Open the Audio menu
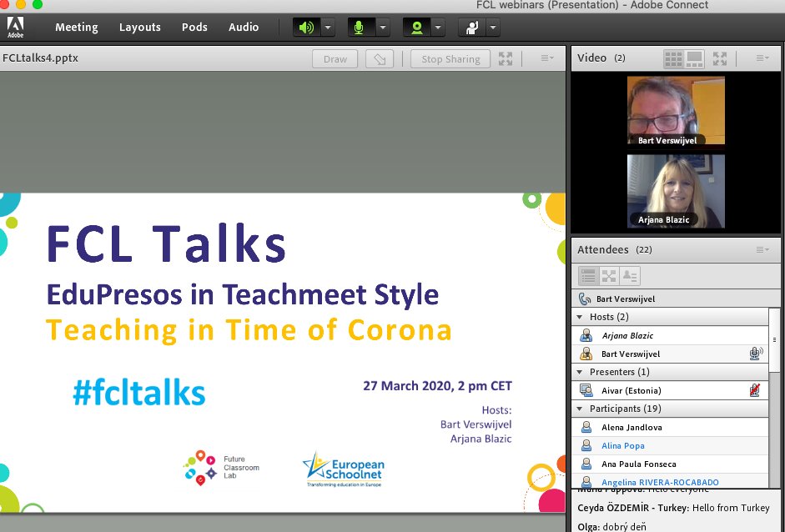The width and height of the screenshot is (785, 532). (244, 27)
